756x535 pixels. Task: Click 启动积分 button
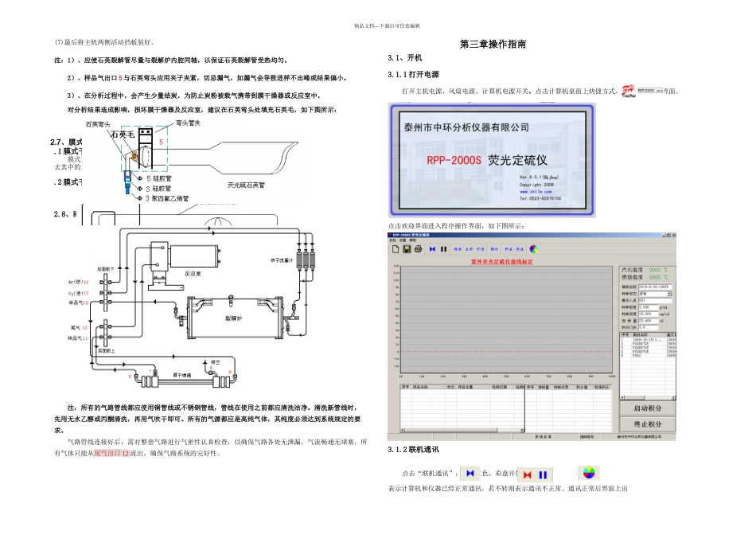point(648,408)
